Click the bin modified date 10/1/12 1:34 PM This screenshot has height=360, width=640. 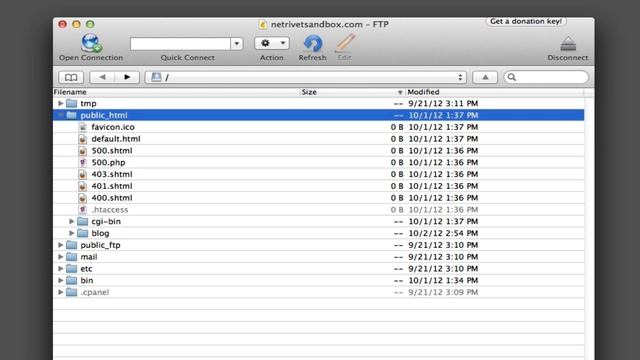pyautogui.click(x=443, y=280)
